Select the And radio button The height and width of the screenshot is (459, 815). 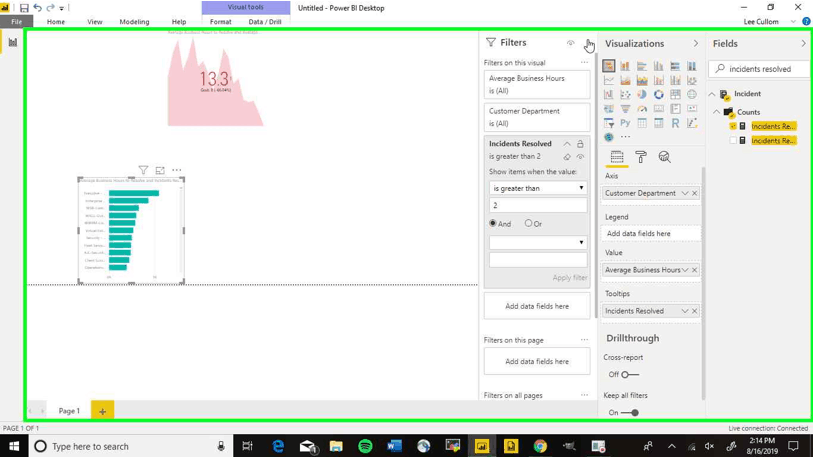[493, 223]
